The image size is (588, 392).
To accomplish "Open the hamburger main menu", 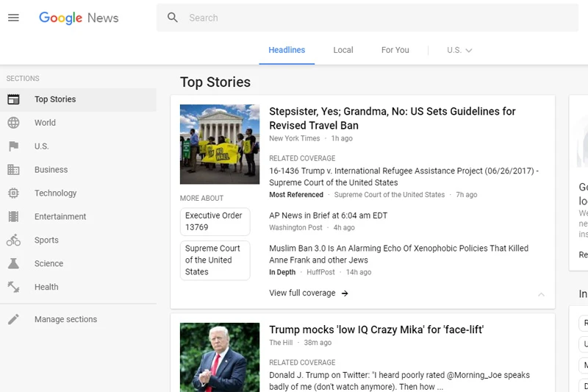I will 13,18.
